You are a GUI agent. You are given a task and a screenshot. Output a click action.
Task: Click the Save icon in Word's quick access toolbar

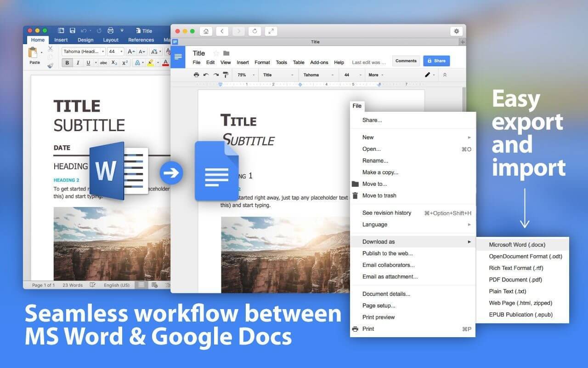[x=72, y=30]
